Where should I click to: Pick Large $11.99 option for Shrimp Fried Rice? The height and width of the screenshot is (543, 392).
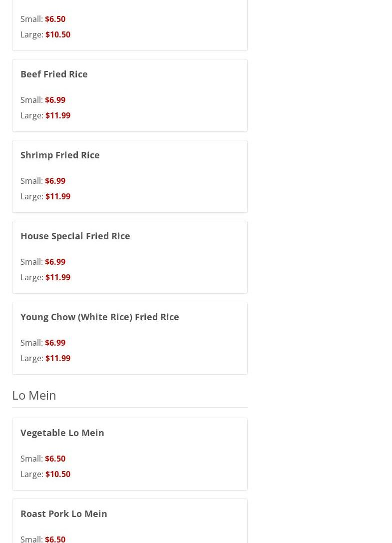coord(57,196)
